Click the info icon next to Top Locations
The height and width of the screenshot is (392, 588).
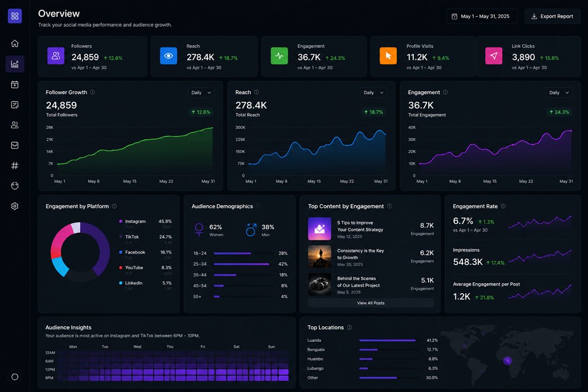coord(349,327)
